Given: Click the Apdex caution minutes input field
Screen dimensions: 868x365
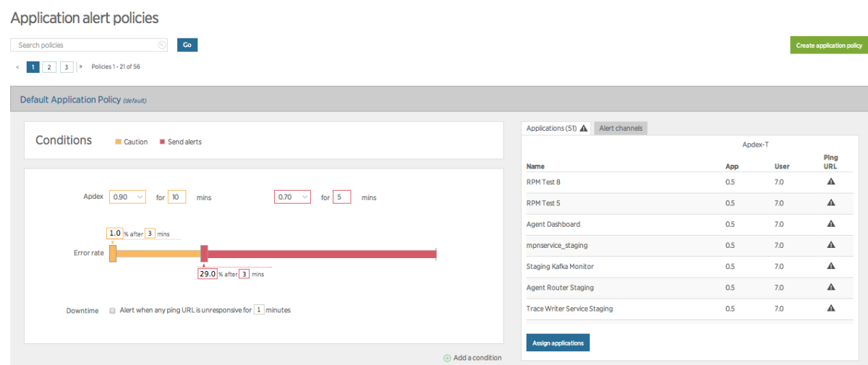Looking at the screenshot, I should [176, 197].
